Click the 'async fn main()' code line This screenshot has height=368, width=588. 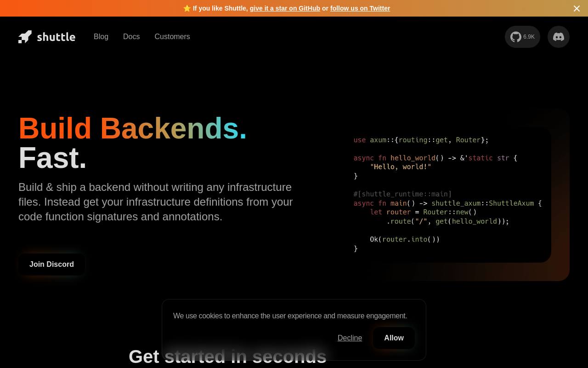click(447, 203)
